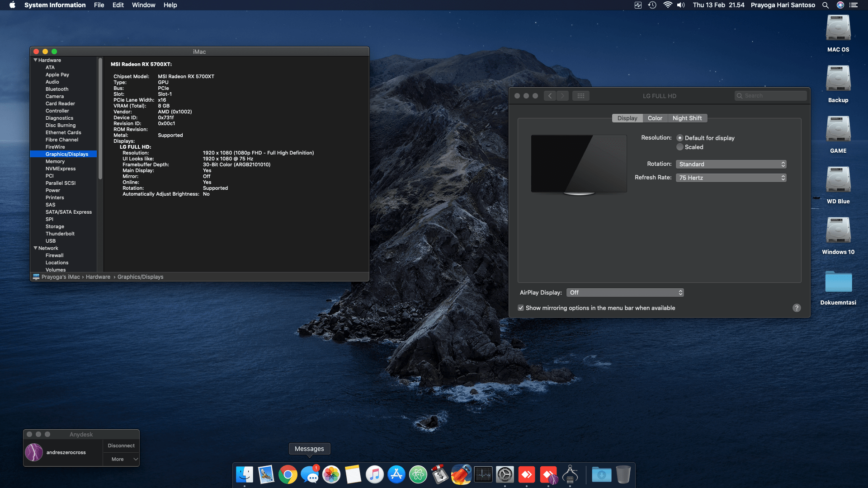Open Google Chrome from the Dock
This screenshot has height=488, width=868.
(288, 474)
